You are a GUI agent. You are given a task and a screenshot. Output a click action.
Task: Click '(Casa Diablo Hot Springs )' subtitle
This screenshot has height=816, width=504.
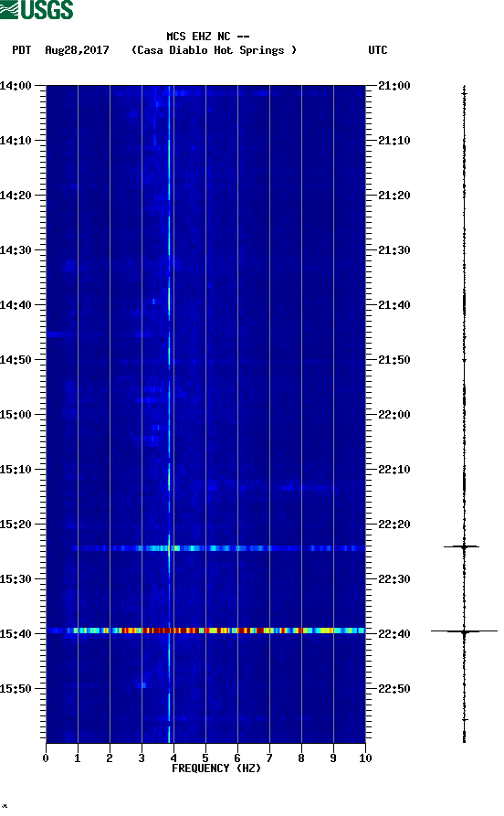click(x=214, y=50)
